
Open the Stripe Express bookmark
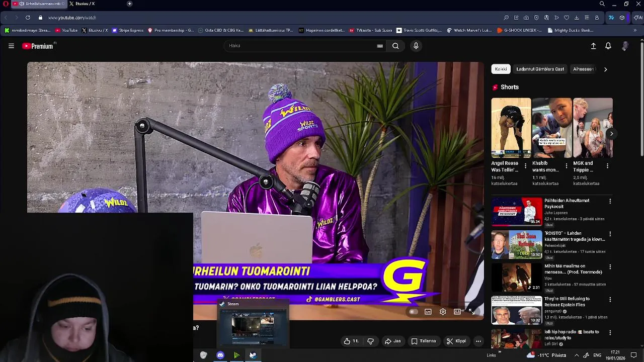pos(128,30)
